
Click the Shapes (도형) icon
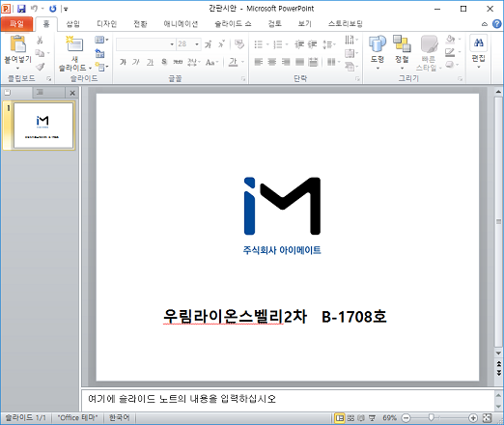(378, 43)
